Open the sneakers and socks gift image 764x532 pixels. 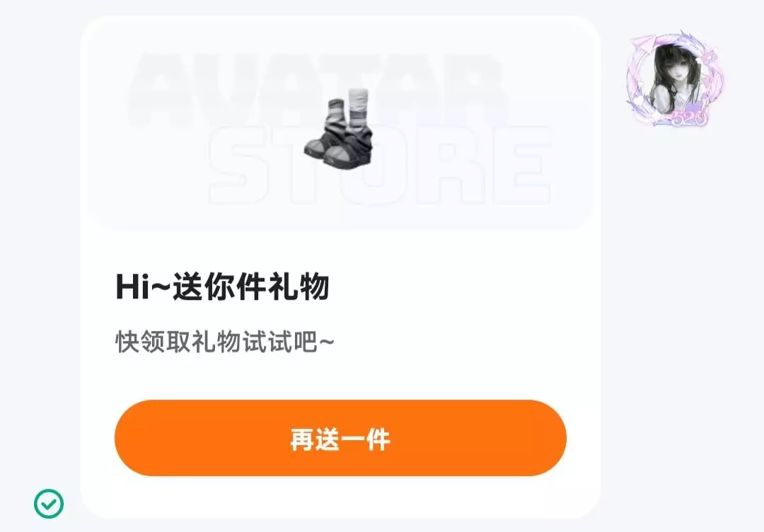(x=340, y=129)
